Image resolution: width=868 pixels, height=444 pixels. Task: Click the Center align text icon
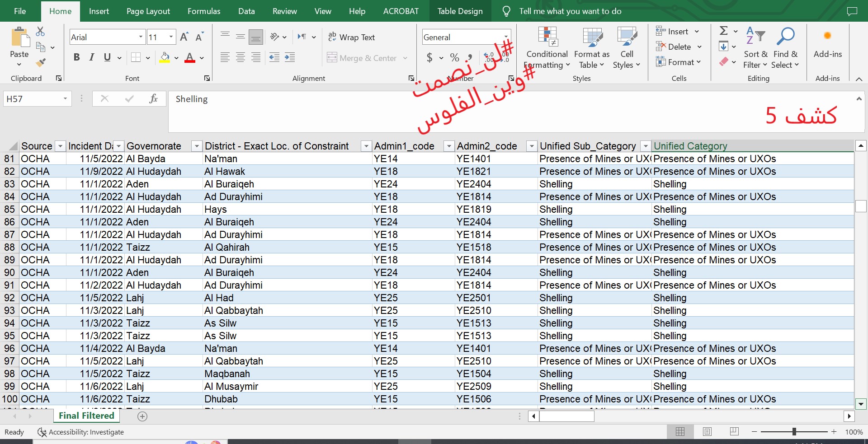coord(241,57)
